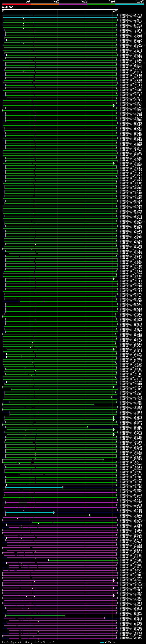Open hit UniRef100_A7R3C3
146x644 pixels.
pyautogui.click(x=131, y=30)
